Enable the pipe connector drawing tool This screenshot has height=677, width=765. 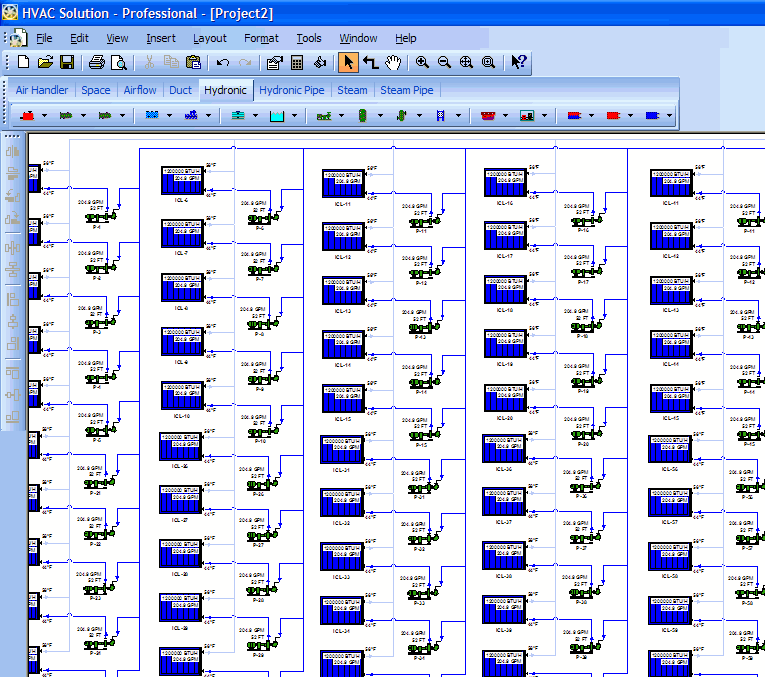pyautogui.click(x=371, y=62)
